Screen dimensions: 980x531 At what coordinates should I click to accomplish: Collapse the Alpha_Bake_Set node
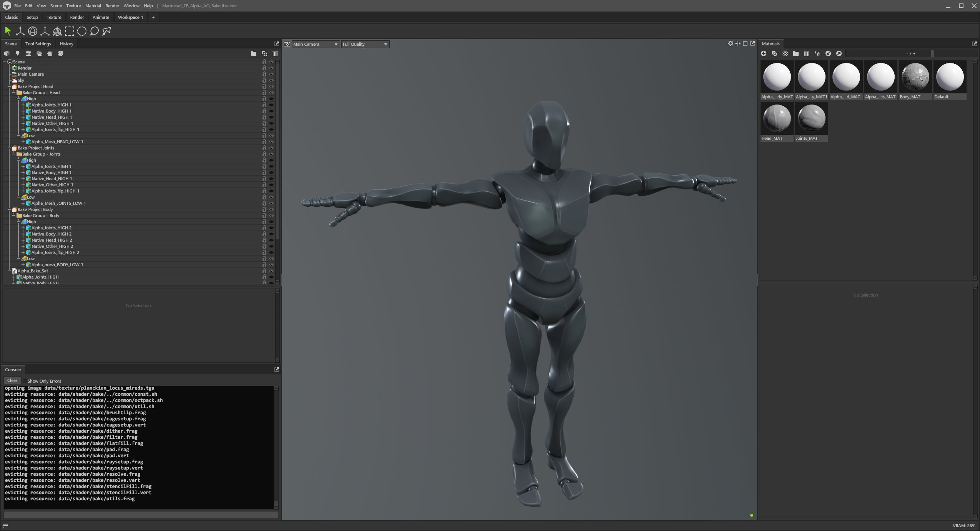click(x=9, y=271)
